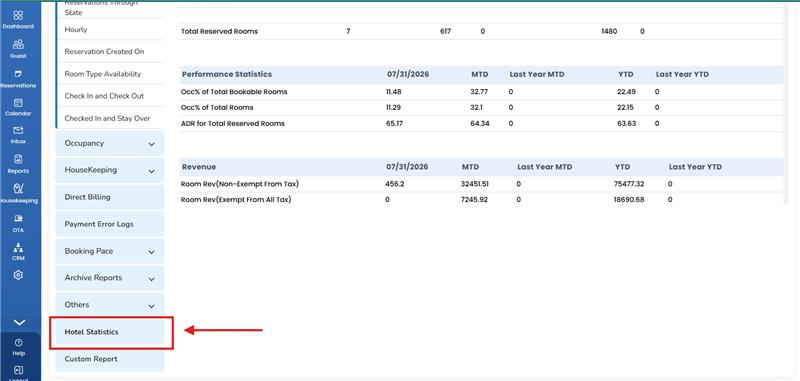Select the 65.17 ADR daily value
Screen dimensions: 800x381
tap(394, 123)
